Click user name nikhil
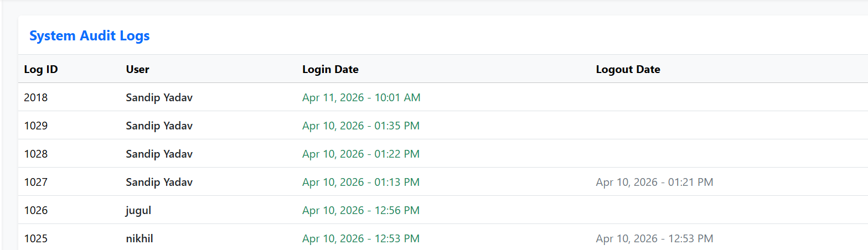 (139, 239)
